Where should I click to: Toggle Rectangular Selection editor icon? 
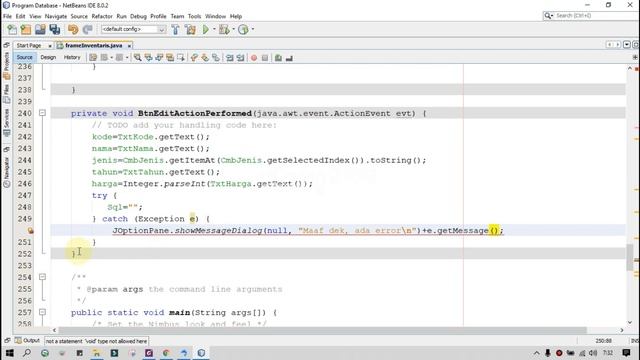(x=180, y=58)
